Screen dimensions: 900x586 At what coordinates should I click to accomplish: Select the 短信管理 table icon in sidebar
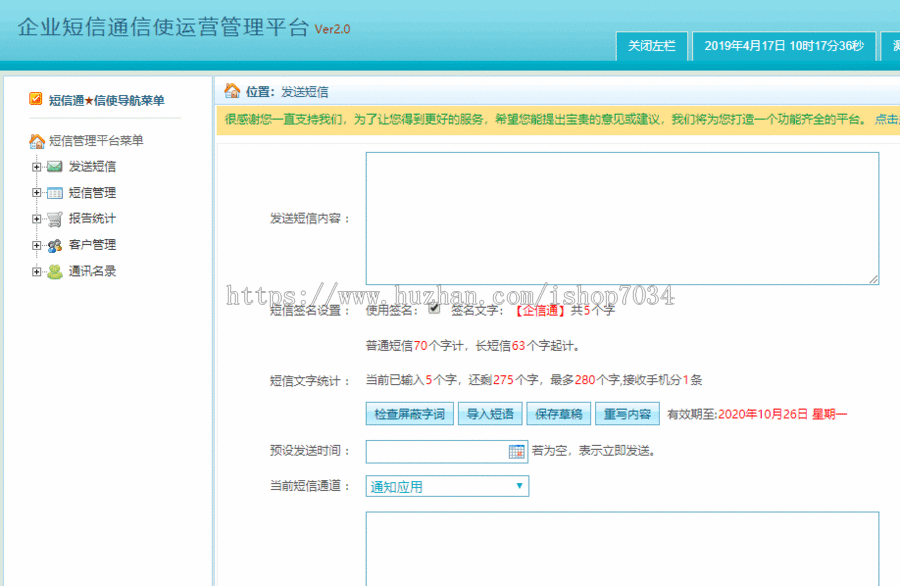(55, 193)
